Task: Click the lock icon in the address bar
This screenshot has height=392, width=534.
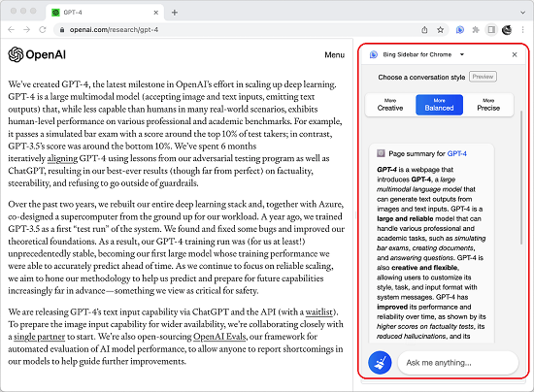Action: [x=62, y=30]
